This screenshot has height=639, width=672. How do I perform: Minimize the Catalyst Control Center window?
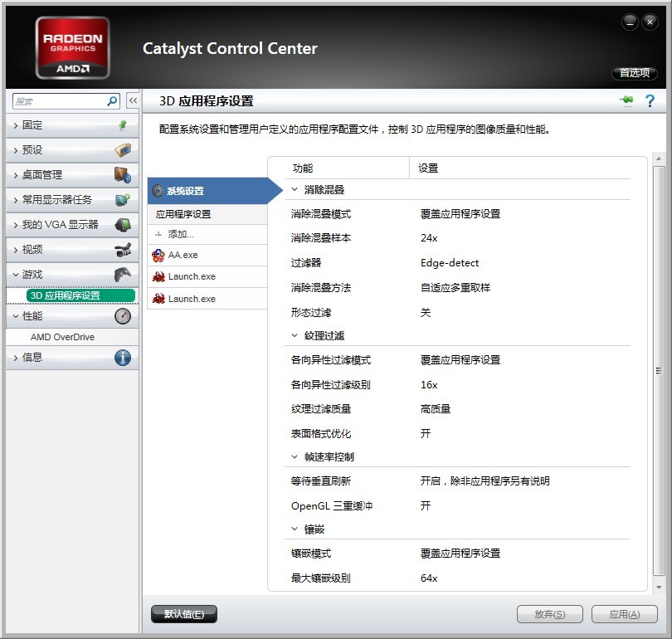point(630,22)
